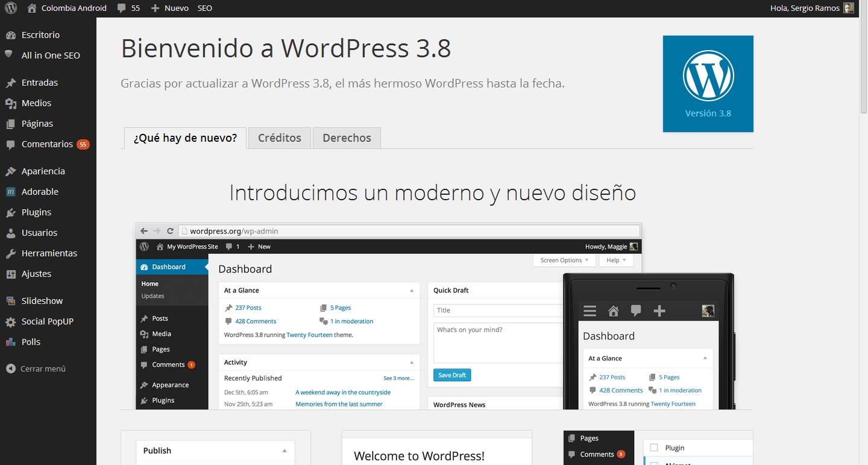Click SEO in the admin bar

[205, 8]
